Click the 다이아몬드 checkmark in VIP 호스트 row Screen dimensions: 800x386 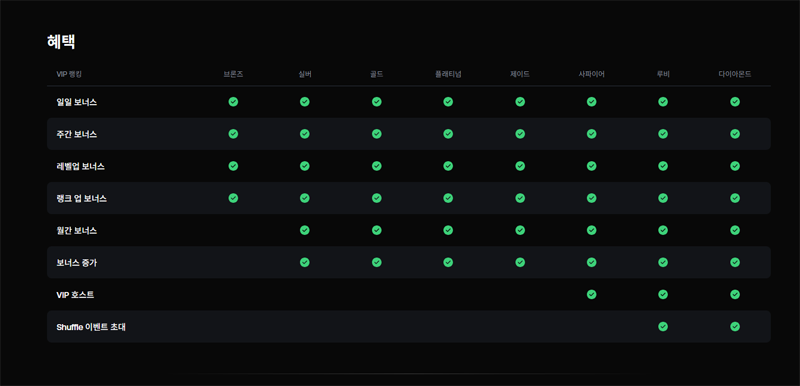735,294
